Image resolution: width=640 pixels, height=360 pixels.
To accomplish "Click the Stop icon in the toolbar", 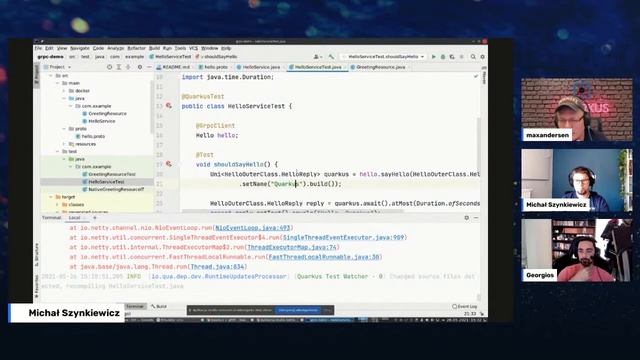I will 462,57.
